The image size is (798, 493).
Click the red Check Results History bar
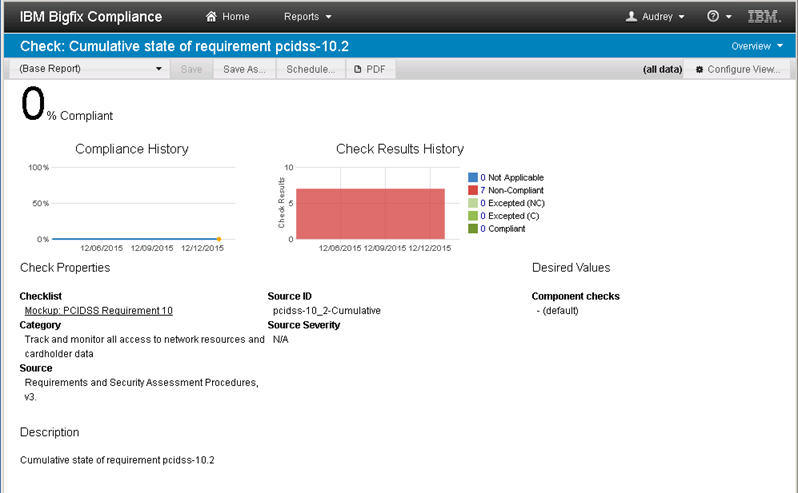coord(370,214)
